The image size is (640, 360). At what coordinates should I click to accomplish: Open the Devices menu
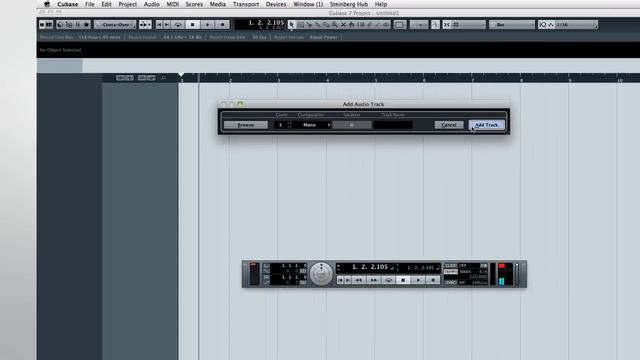276,4
